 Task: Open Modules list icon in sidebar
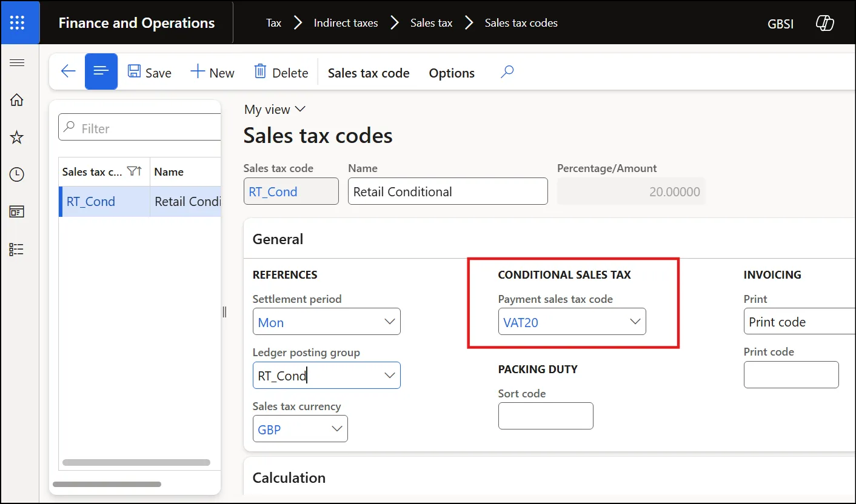[17, 249]
